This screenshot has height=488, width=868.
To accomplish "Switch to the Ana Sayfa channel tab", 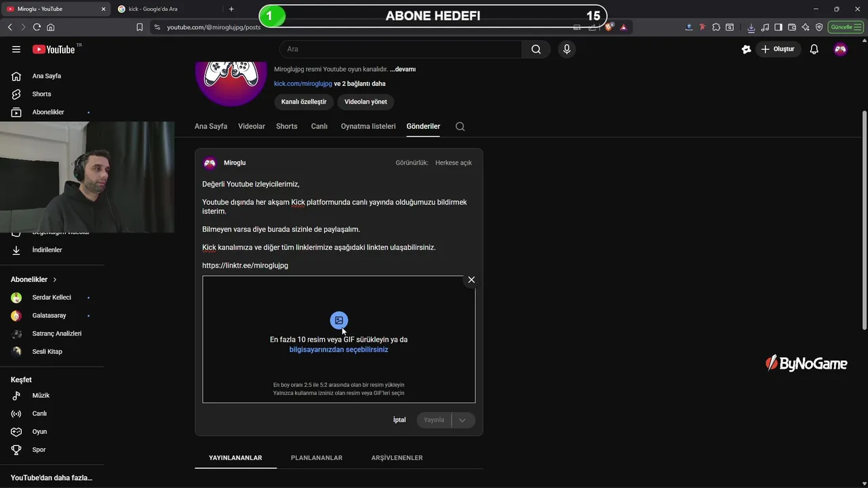I will (x=211, y=126).
